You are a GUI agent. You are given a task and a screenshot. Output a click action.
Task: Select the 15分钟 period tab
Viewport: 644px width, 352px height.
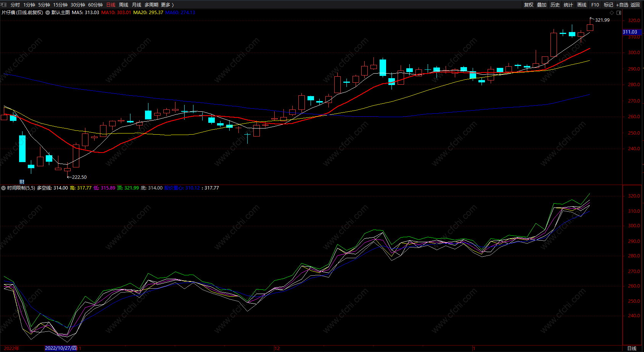point(60,5)
